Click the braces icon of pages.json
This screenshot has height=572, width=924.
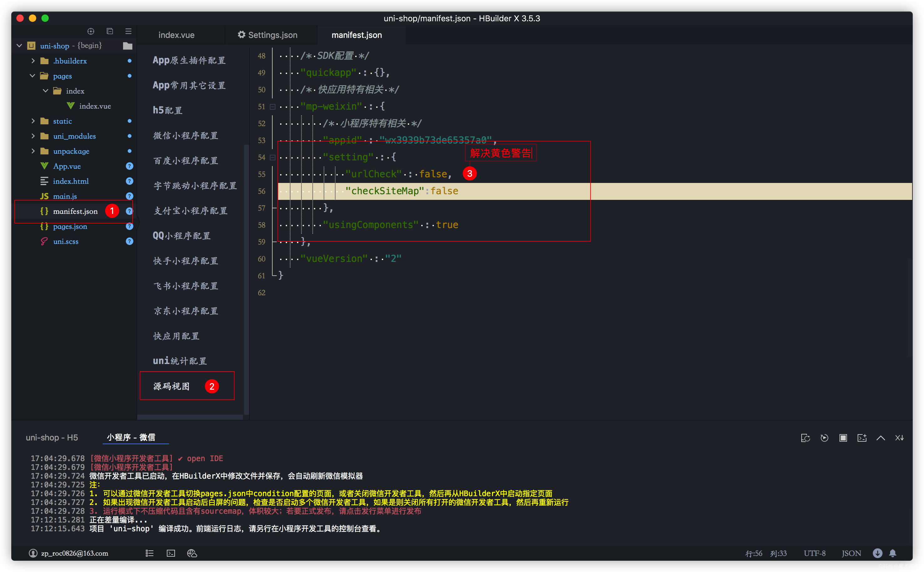pos(44,226)
